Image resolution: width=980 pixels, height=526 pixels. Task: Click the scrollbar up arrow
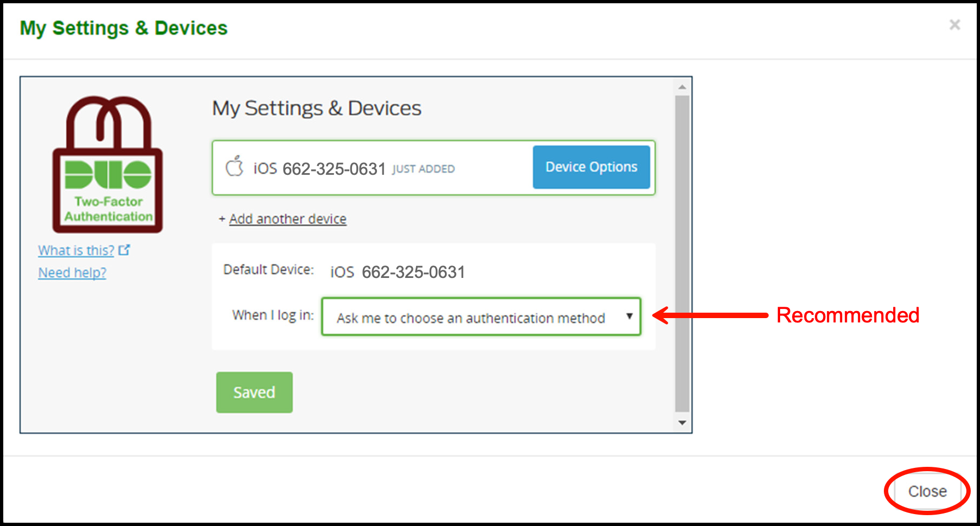[682, 87]
